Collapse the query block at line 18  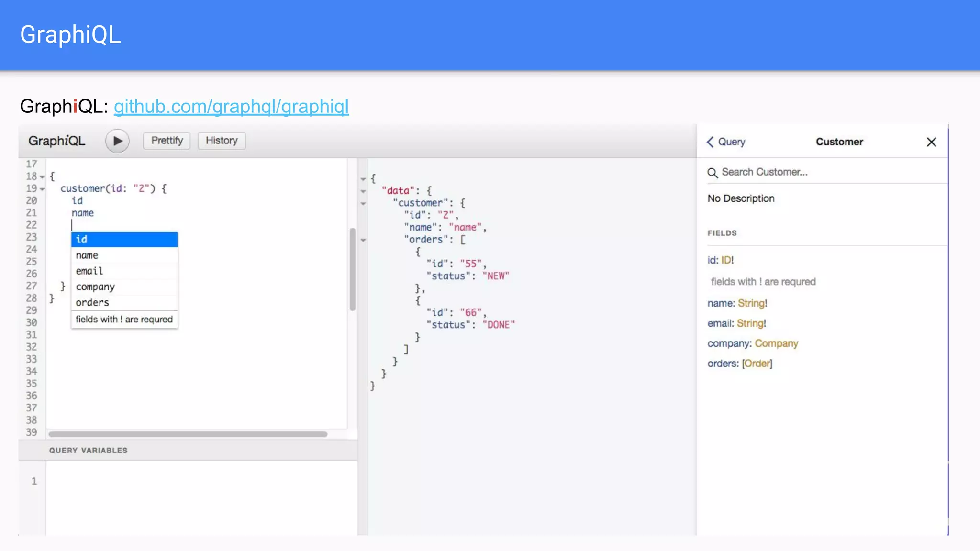point(43,177)
